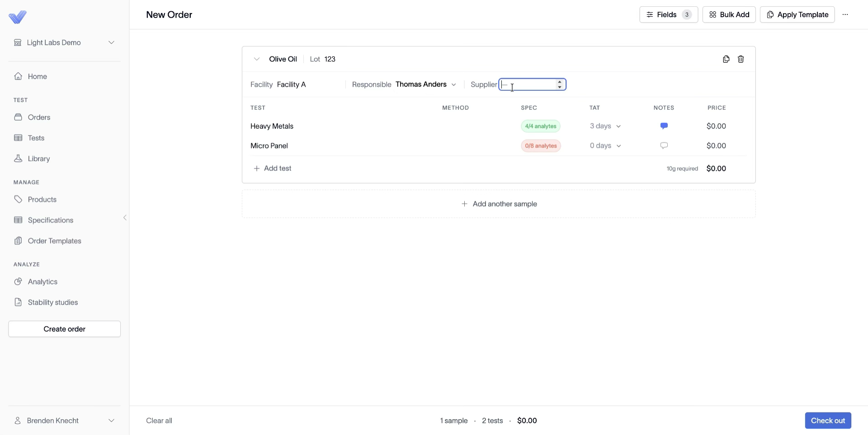Change Micro Panel TAT 0 days dropdown
Screen dimensions: 868x435
click(605, 145)
